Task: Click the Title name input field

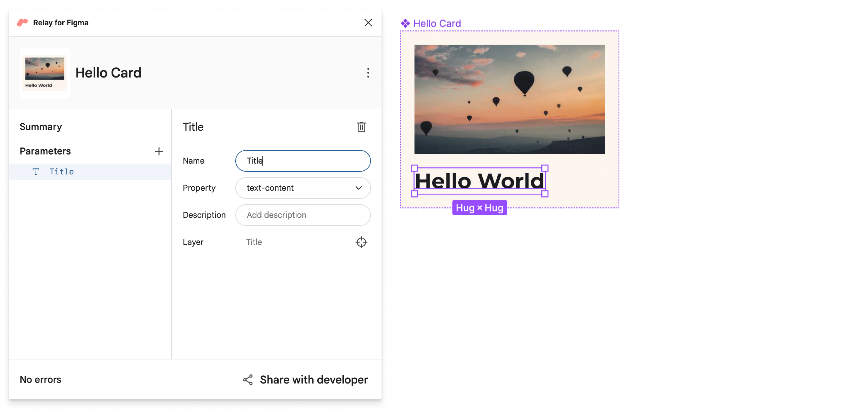Action: (303, 161)
